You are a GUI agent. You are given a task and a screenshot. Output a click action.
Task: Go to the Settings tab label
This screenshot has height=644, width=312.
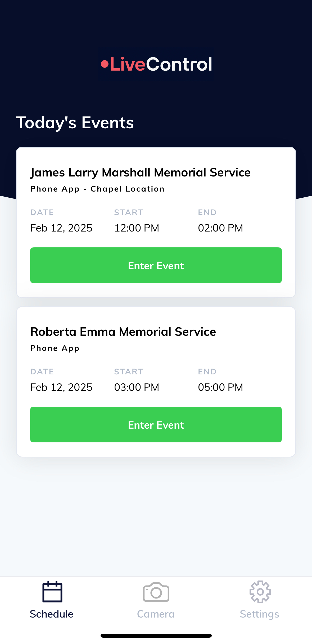tap(259, 614)
